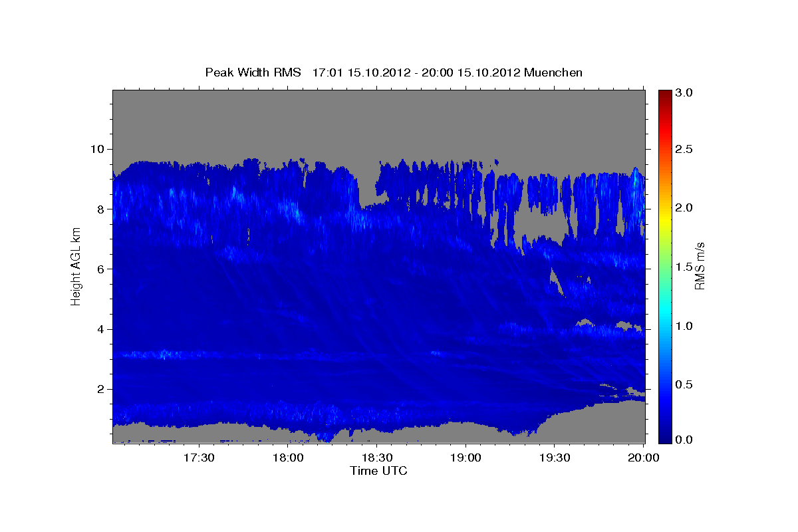The width and height of the screenshot is (798, 532).
Task: Click the 18:30 time tick label
Action: tap(376, 458)
